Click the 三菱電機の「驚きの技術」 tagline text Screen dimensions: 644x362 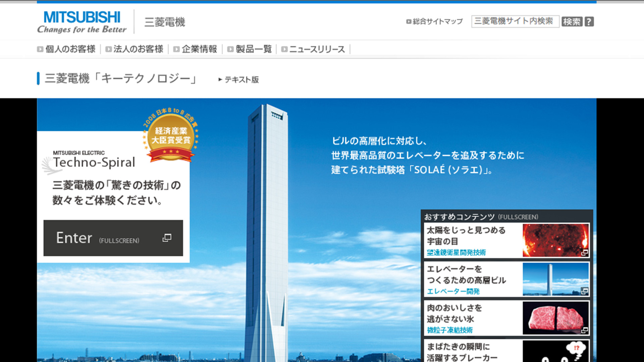point(116,193)
